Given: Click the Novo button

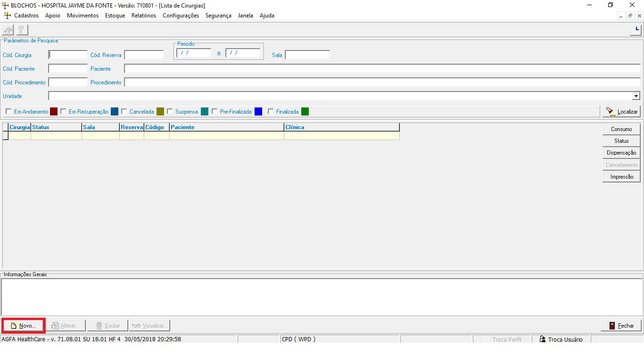Looking at the screenshot, I should tap(23, 326).
